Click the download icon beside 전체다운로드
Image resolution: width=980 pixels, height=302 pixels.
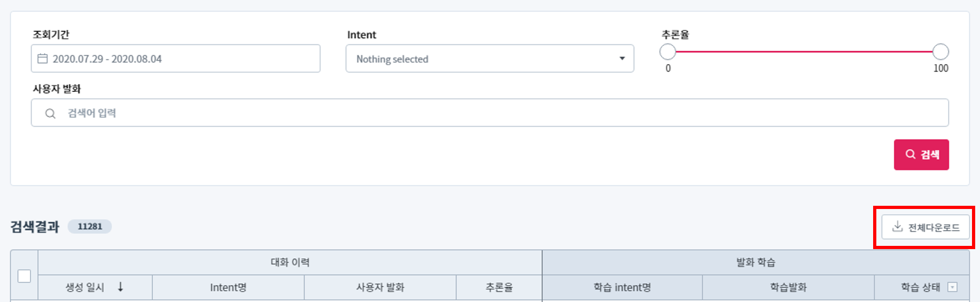click(898, 227)
